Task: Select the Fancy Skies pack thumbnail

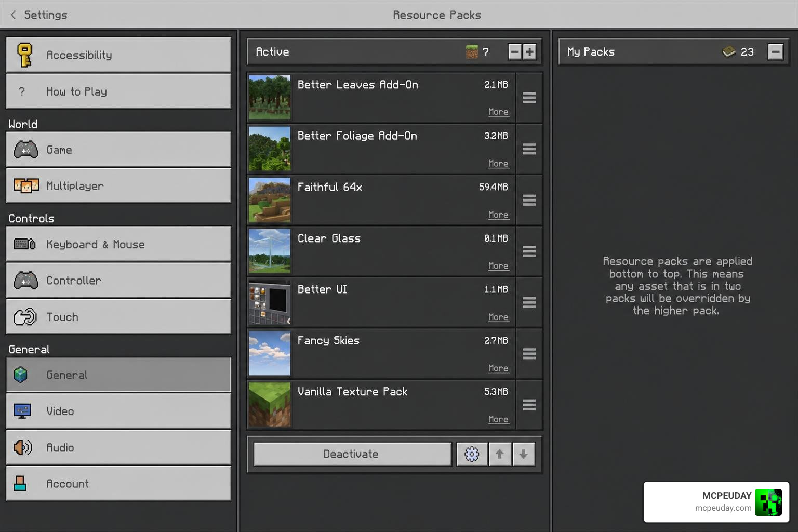Action: coord(270,354)
